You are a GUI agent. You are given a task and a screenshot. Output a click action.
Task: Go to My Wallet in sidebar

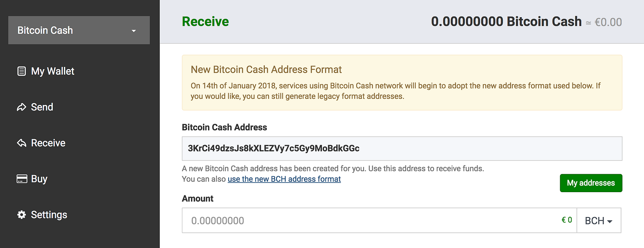53,71
